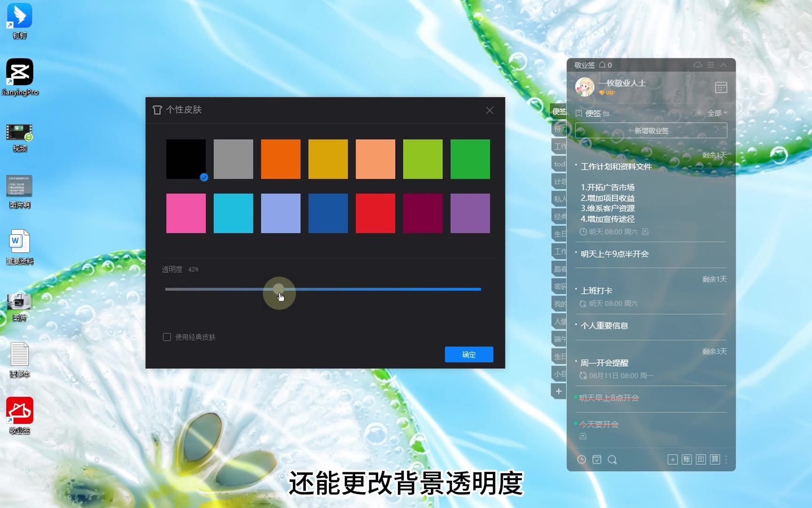Open the 重要资料 Word document

tap(19, 247)
